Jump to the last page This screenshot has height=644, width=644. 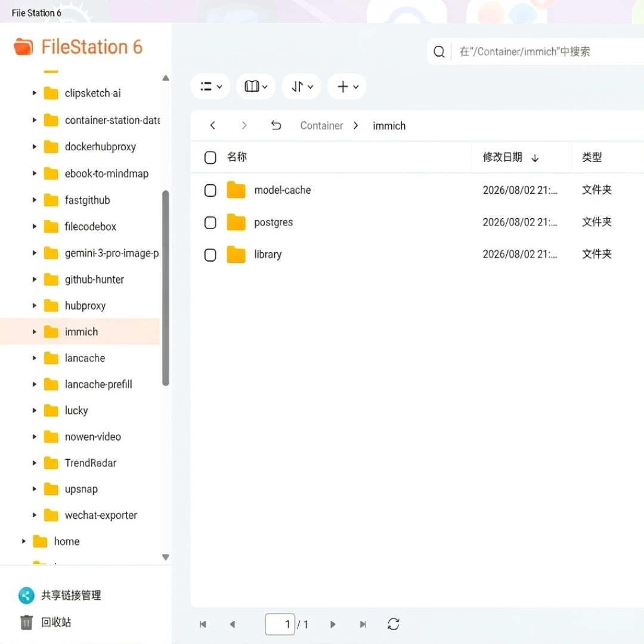(363, 624)
